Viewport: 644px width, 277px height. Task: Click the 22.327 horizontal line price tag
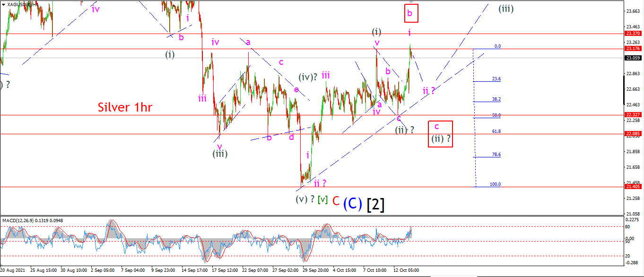click(x=633, y=115)
